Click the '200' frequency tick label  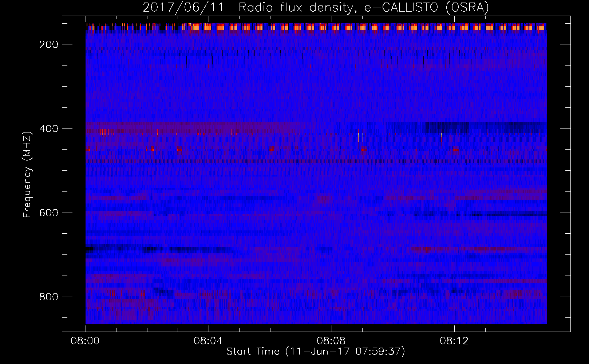49,44
